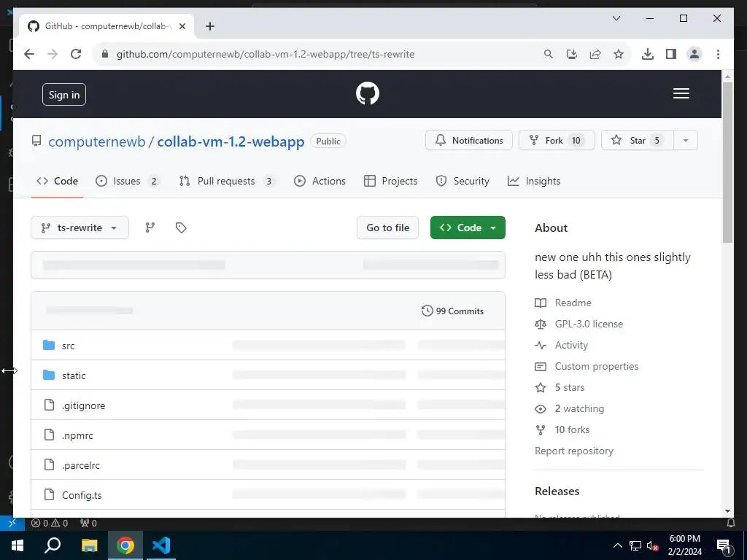Open the Insights tab
The image size is (747, 560).
[534, 181]
